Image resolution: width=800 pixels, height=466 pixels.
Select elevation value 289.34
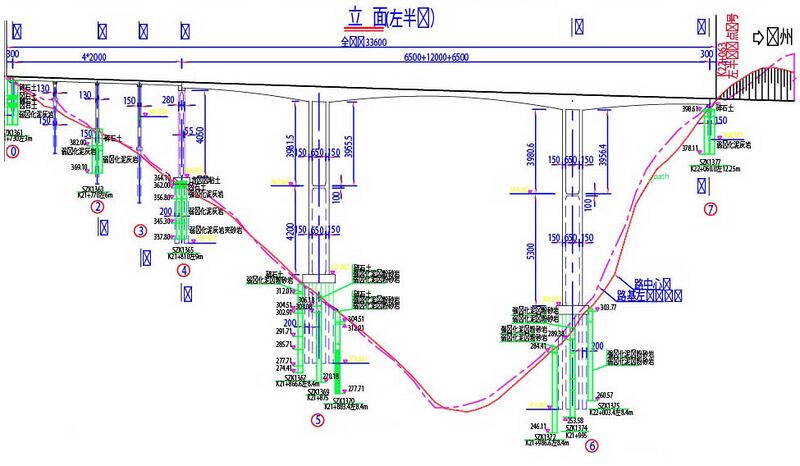(556, 334)
